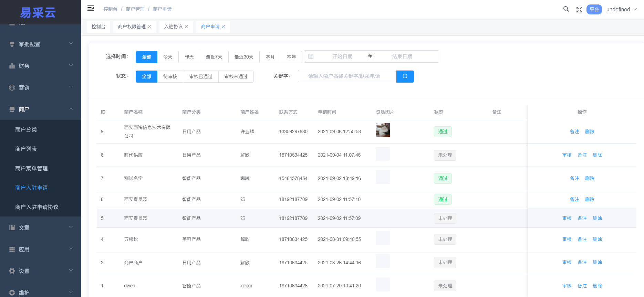Click 备注 for 西安西淘信息技术有限公司 row

(574, 132)
